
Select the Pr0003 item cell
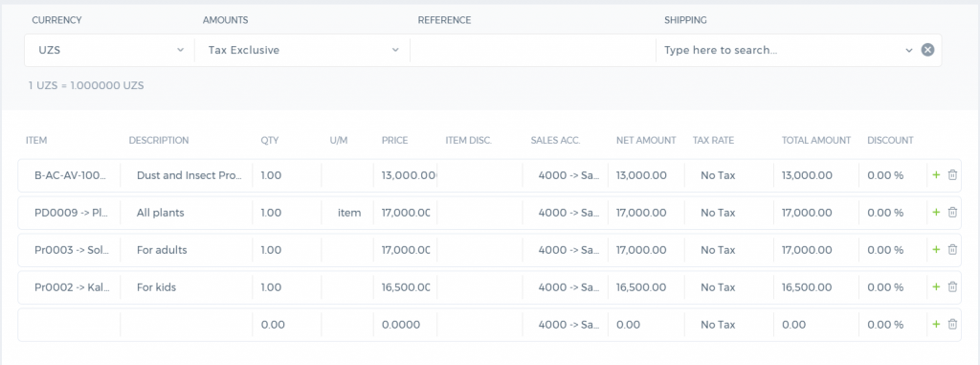pyautogui.click(x=69, y=250)
